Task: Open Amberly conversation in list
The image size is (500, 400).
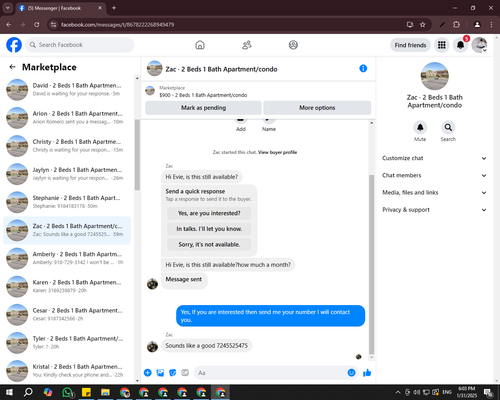Action: click(67, 258)
